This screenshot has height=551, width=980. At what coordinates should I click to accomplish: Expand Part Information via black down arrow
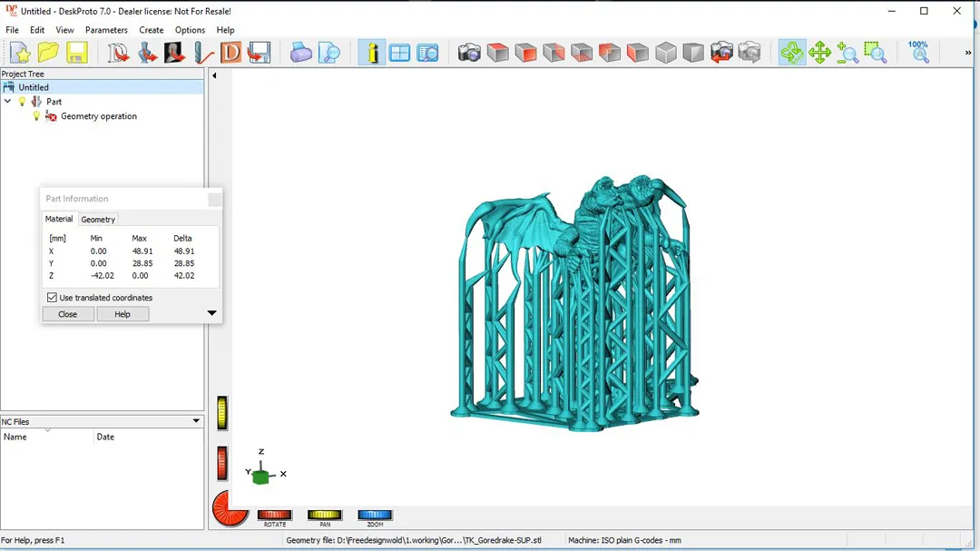(x=211, y=313)
